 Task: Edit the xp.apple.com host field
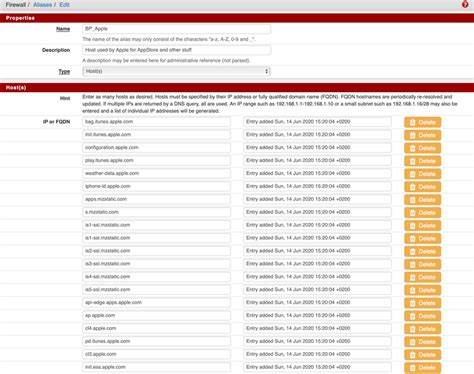pyautogui.click(x=156, y=315)
